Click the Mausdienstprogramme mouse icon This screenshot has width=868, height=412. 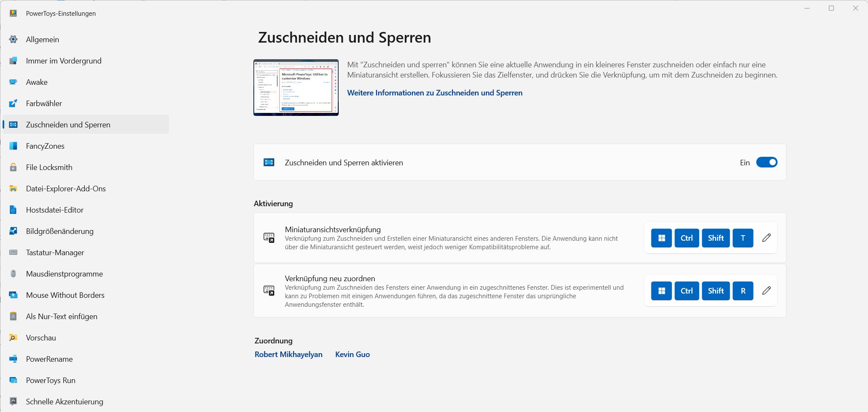[x=13, y=274]
